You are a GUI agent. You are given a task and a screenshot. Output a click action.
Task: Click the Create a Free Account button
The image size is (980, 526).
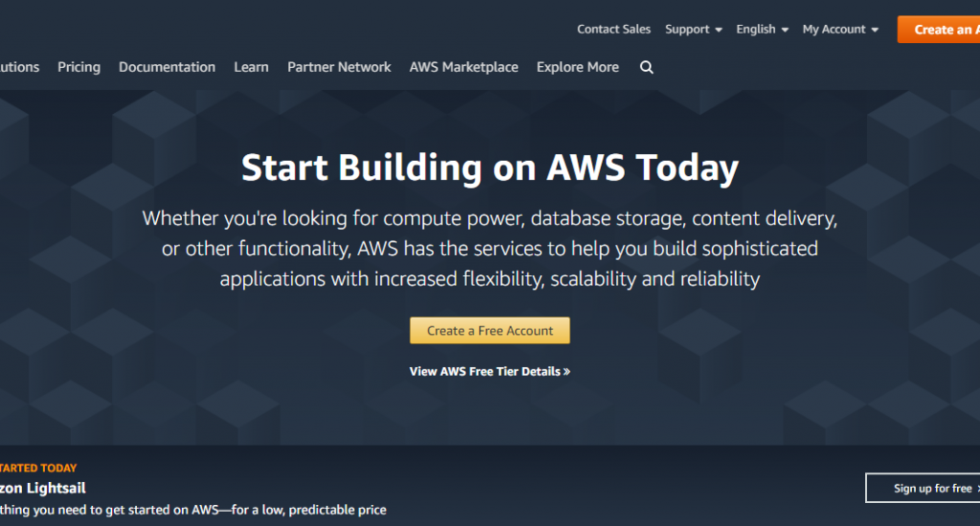[x=489, y=331]
